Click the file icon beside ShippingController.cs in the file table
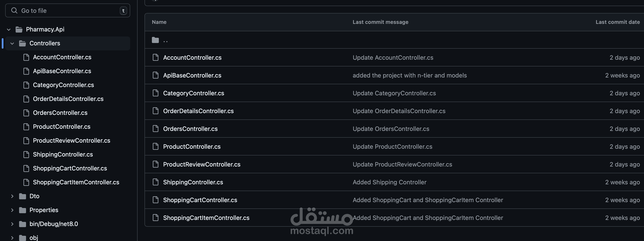 156,182
